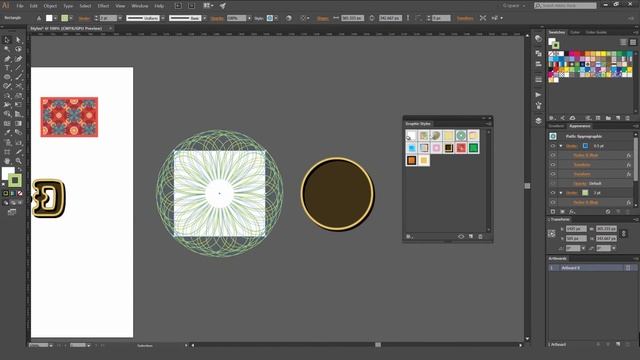This screenshot has width=640, height=360.
Task: Select the Paintbrush tool
Action: tap(18, 77)
